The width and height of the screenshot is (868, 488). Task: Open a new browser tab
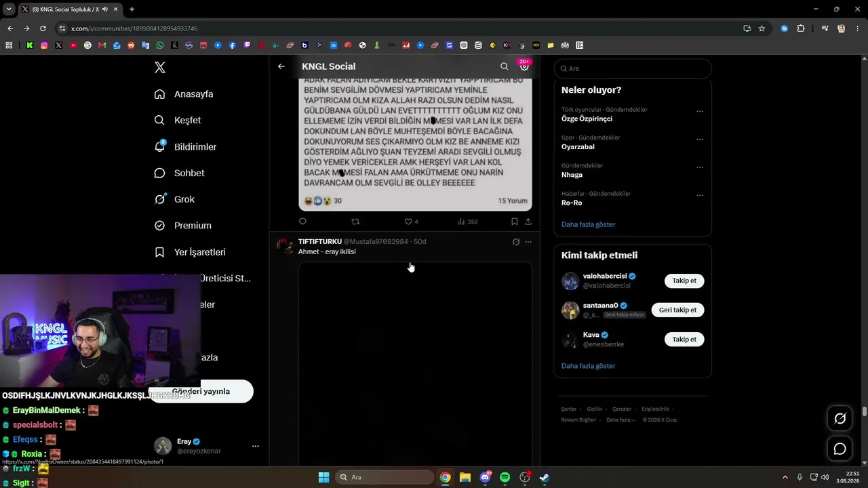pyautogui.click(x=132, y=9)
